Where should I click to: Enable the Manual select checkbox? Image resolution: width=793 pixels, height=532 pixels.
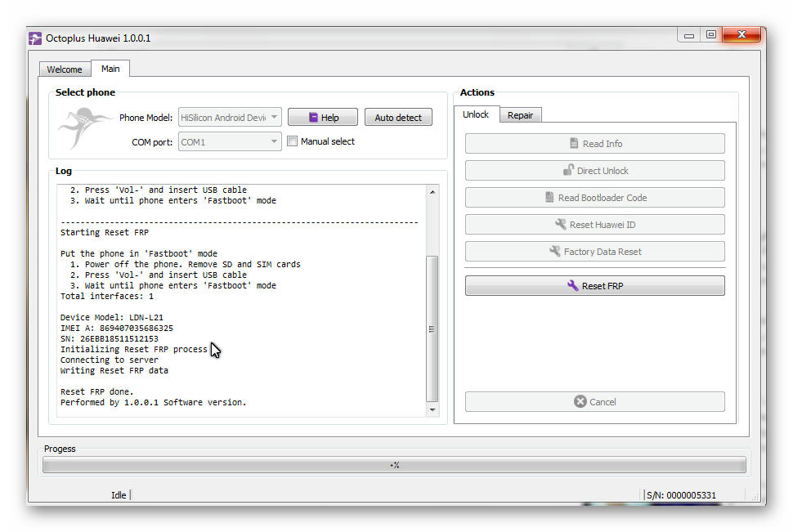coord(293,141)
